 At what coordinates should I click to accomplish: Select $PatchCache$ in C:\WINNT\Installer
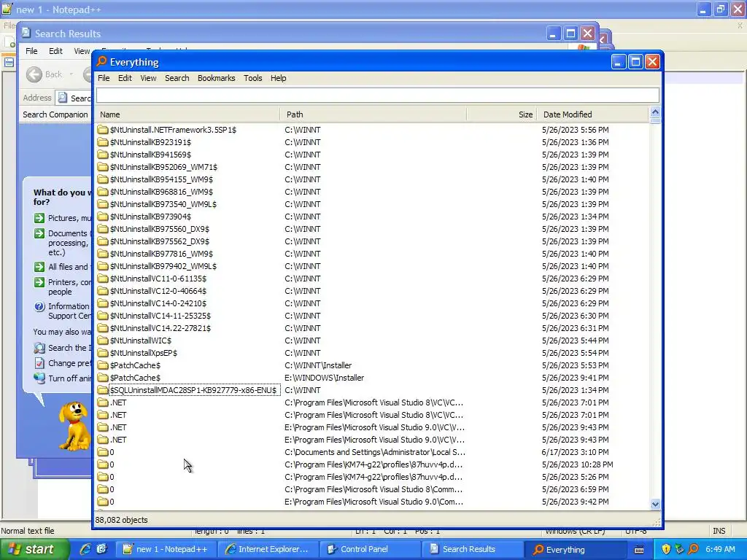(135, 365)
